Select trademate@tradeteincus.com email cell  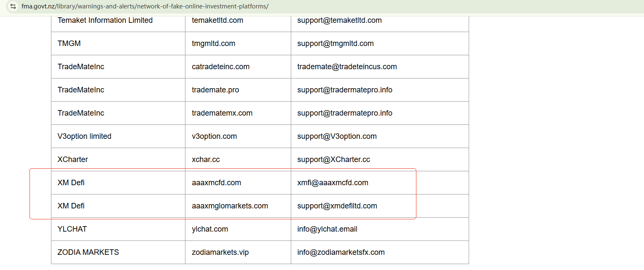pyautogui.click(x=380, y=67)
